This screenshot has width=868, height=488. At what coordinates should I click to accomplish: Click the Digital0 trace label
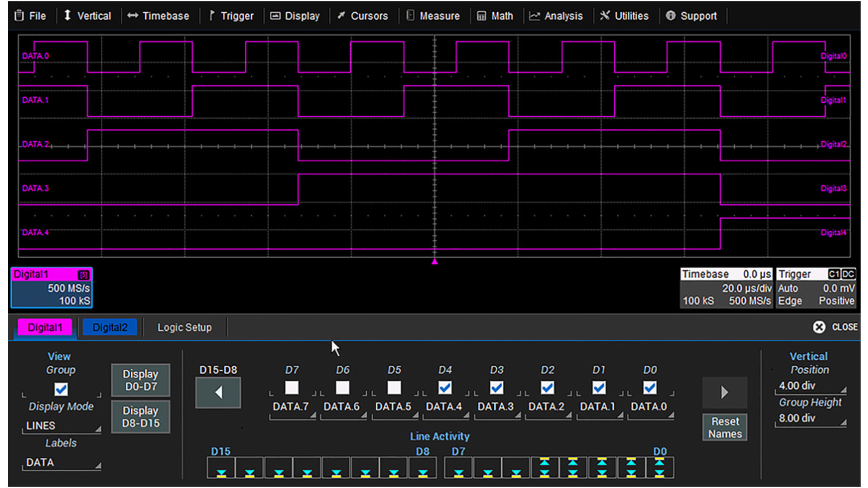tap(834, 56)
